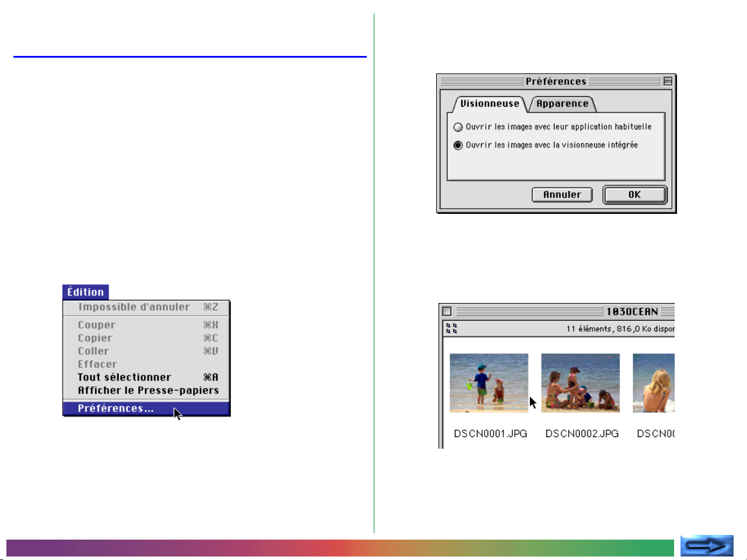This screenshot has height=560, width=747.
Task: Confirm preferences with the OK button
Action: 634,195
